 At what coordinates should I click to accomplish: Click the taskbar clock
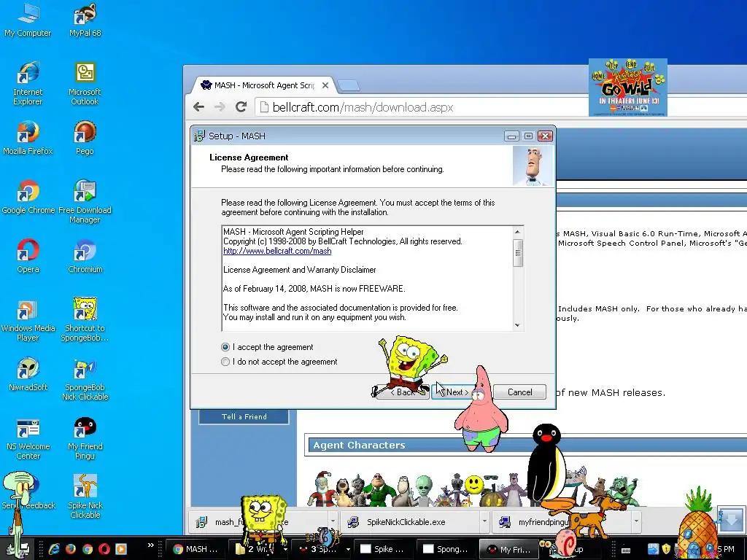tap(726, 549)
